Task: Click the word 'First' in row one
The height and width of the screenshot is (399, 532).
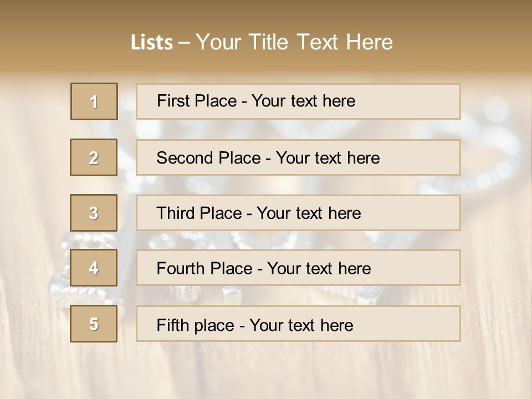Action: pos(171,101)
